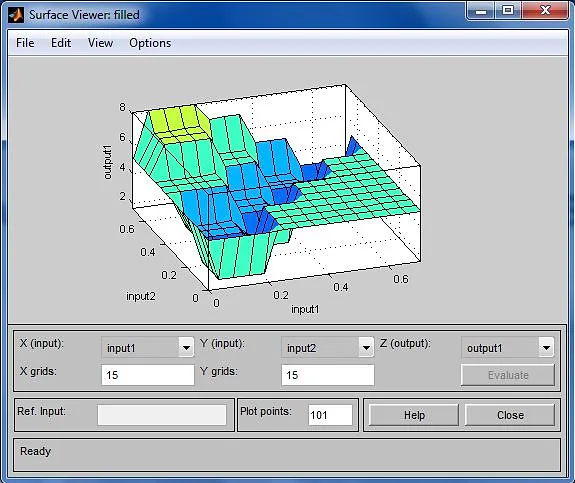
Task: Click the 'Plot points:' label
Action: (x=266, y=411)
